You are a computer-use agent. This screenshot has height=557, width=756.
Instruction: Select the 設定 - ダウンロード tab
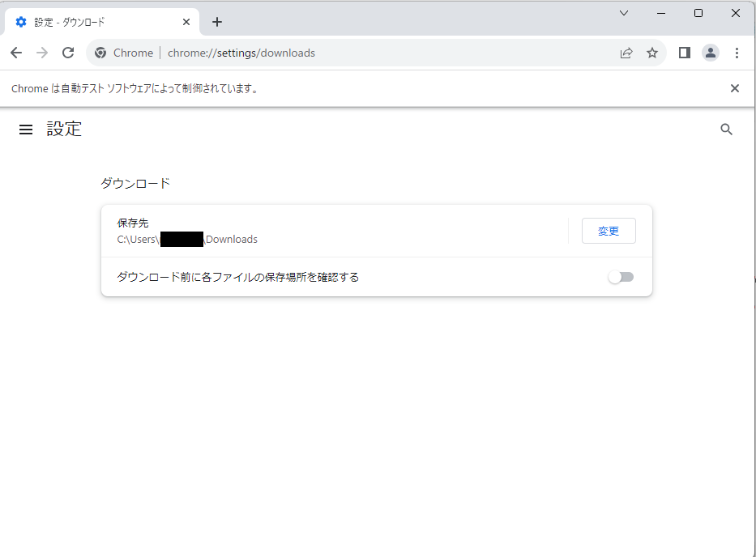point(97,22)
